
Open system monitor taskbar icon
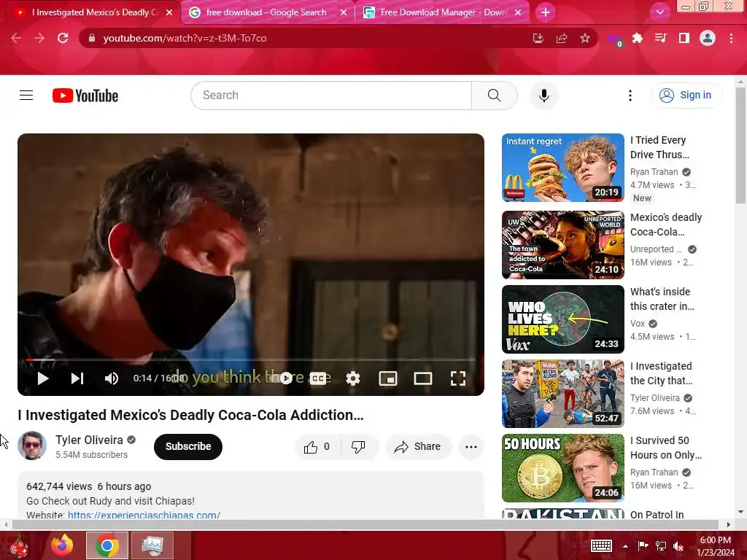pos(152,545)
